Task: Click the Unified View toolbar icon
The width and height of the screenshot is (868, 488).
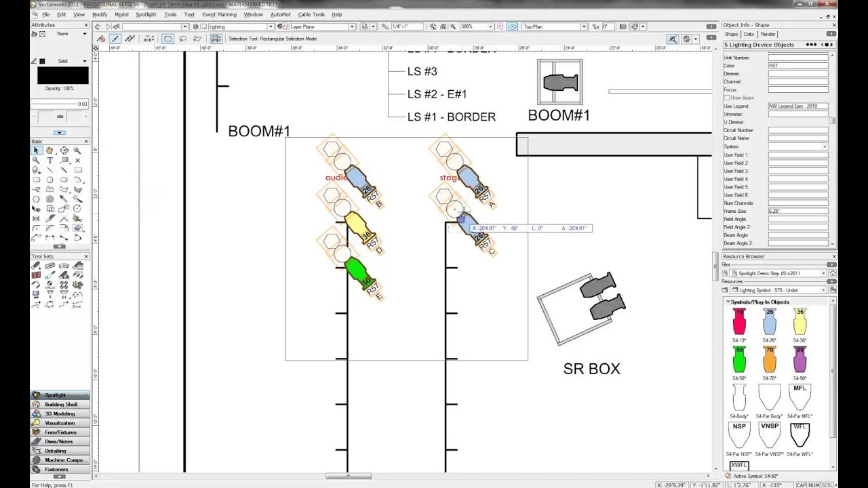Action: point(512,26)
